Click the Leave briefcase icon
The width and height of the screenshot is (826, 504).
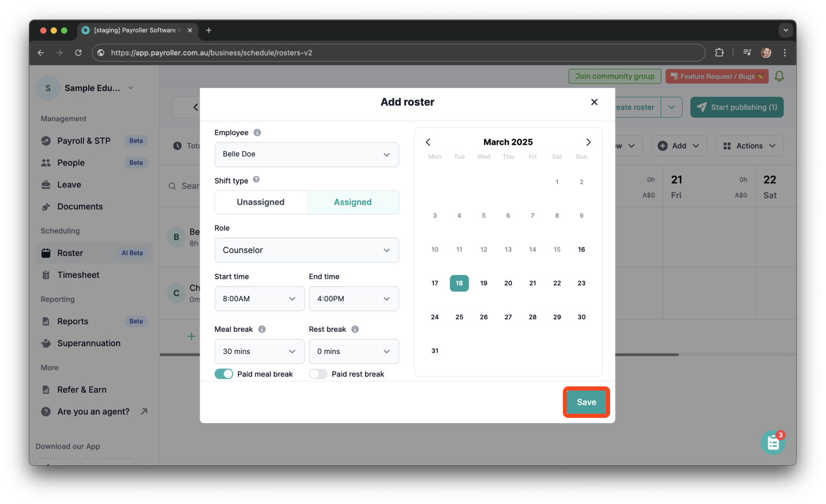coord(46,185)
